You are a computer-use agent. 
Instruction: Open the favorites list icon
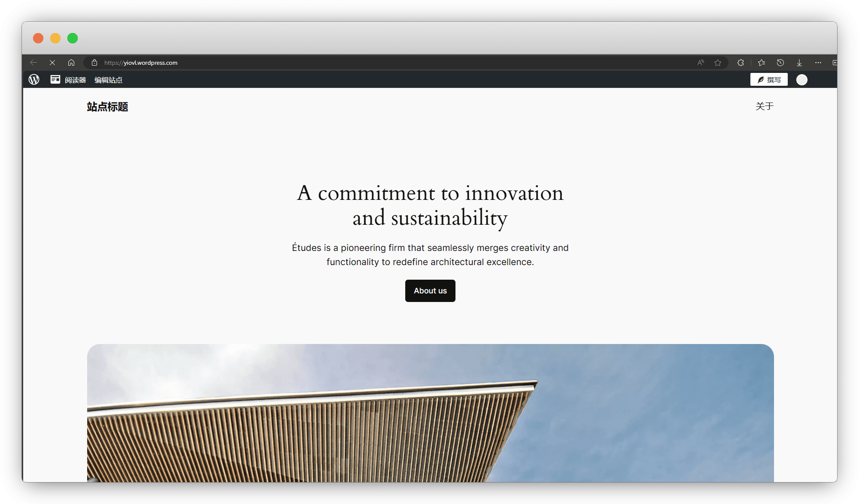coord(762,63)
